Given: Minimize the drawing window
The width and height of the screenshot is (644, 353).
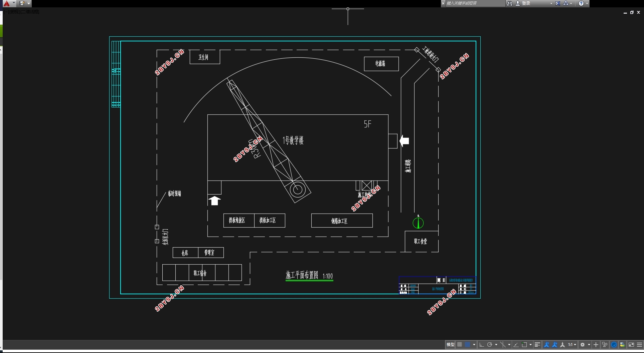Looking at the screenshot, I should pos(625,13).
